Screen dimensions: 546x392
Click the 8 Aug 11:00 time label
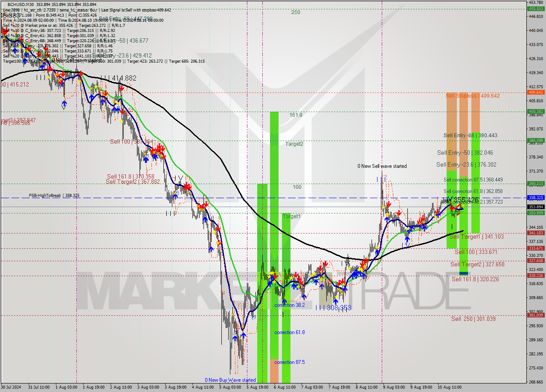[367, 387]
